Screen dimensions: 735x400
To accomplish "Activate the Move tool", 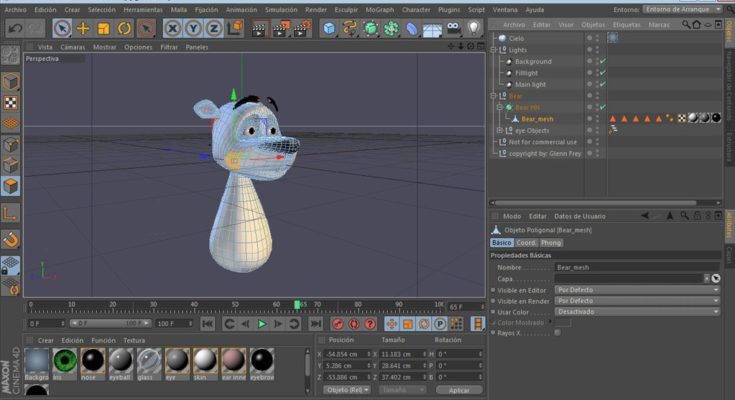I will tap(83, 29).
